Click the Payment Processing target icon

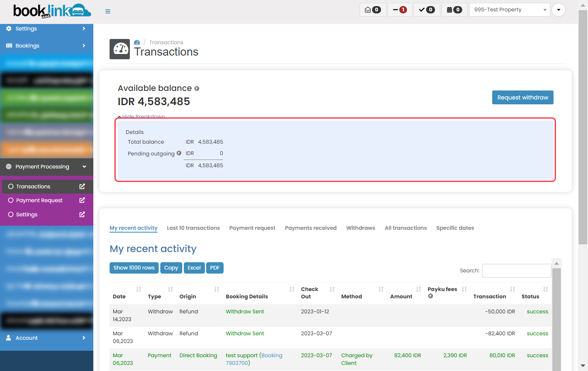point(9,167)
